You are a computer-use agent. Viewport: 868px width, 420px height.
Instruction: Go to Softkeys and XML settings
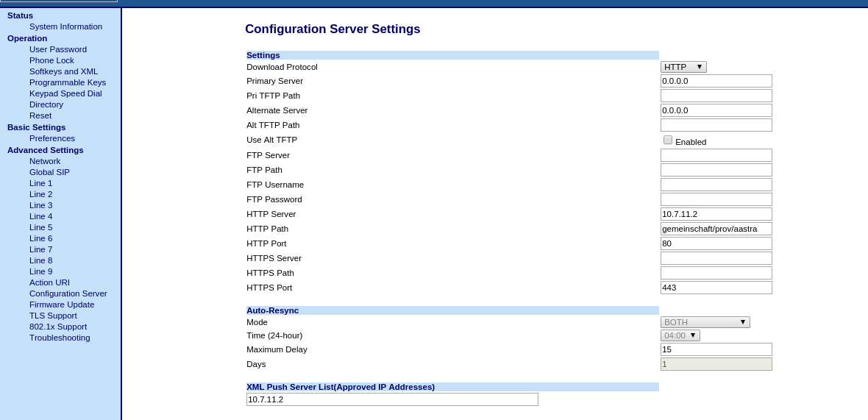64,71
